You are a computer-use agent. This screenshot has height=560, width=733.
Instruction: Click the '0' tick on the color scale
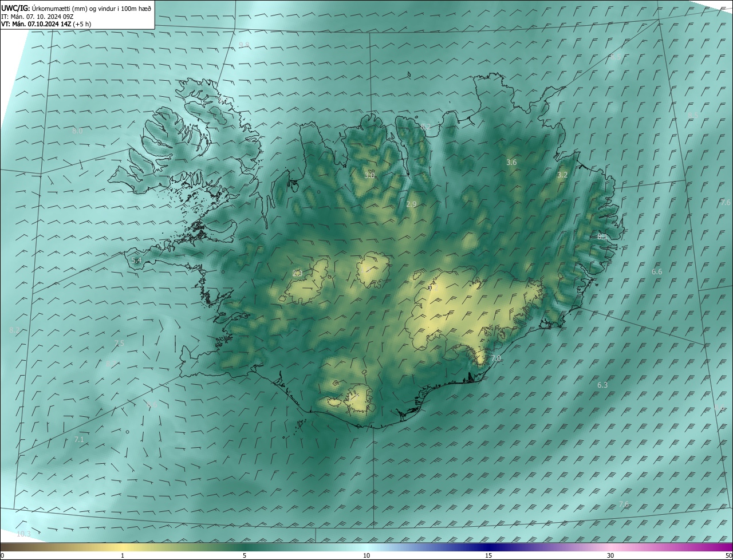[x=2, y=556]
